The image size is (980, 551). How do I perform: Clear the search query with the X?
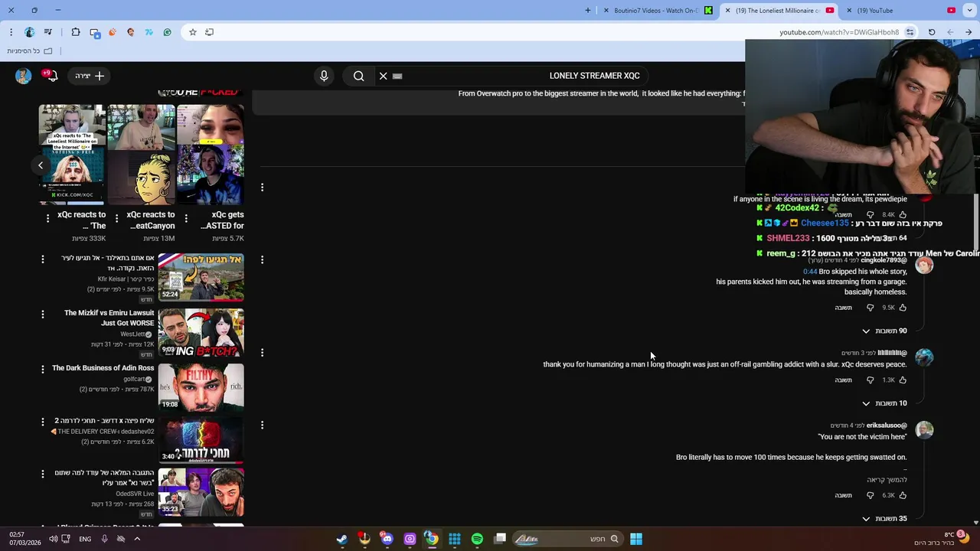point(384,76)
